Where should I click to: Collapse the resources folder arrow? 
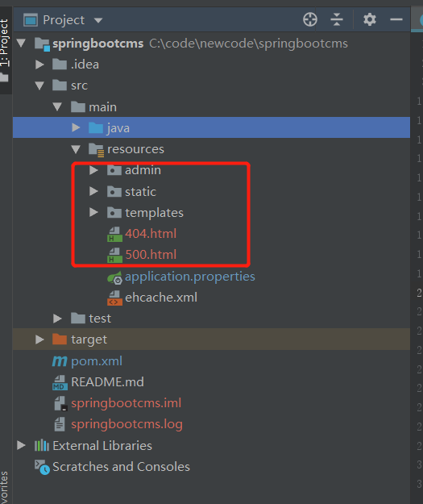pyautogui.click(x=76, y=149)
